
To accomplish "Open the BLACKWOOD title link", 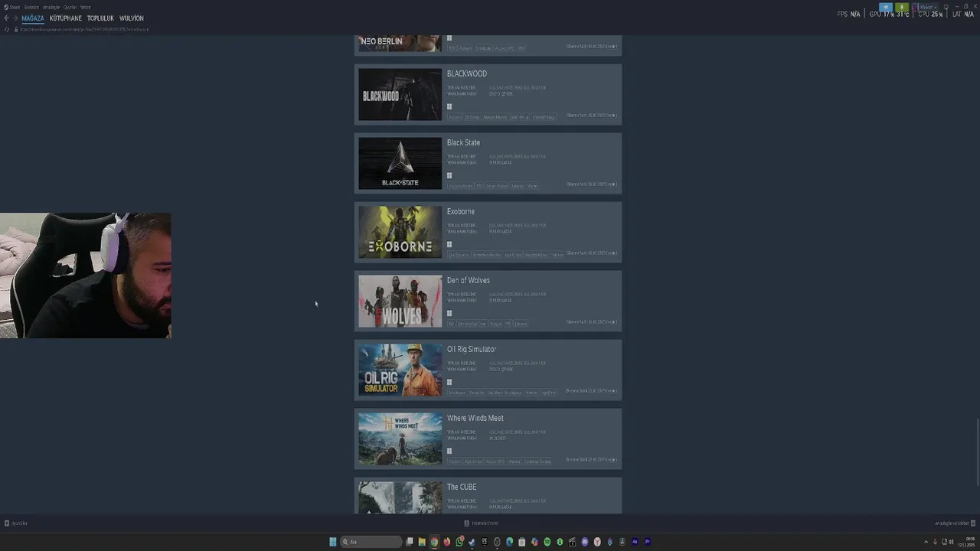I will click(467, 73).
